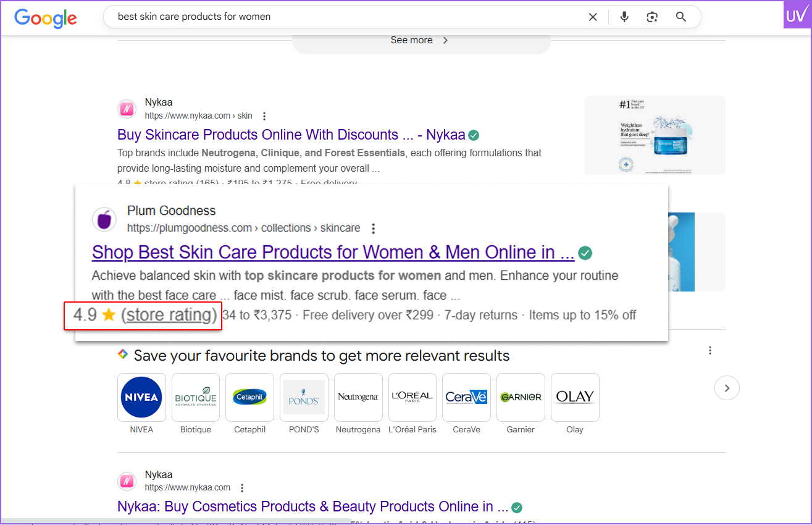Click the Garnier label text
The height and width of the screenshot is (525, 812).
(521, 429)
